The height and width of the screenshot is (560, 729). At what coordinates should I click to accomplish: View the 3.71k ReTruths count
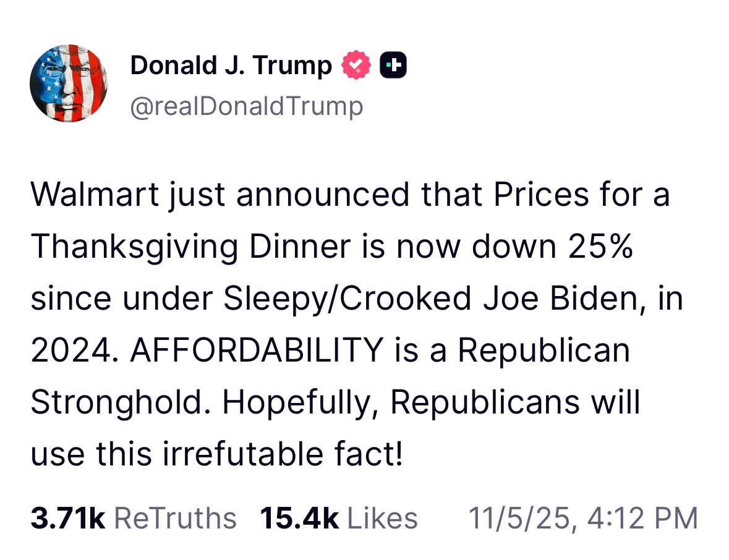tap(68, 518)
